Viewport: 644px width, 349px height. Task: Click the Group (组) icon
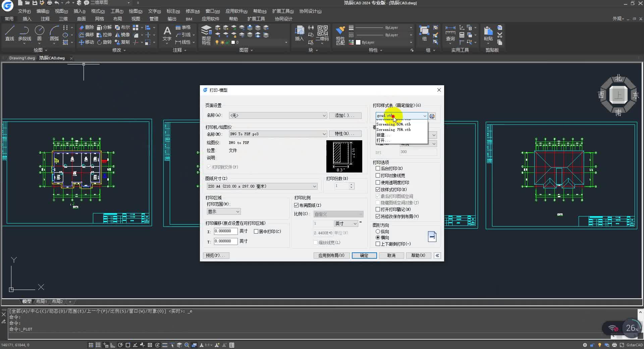(424, 34)
